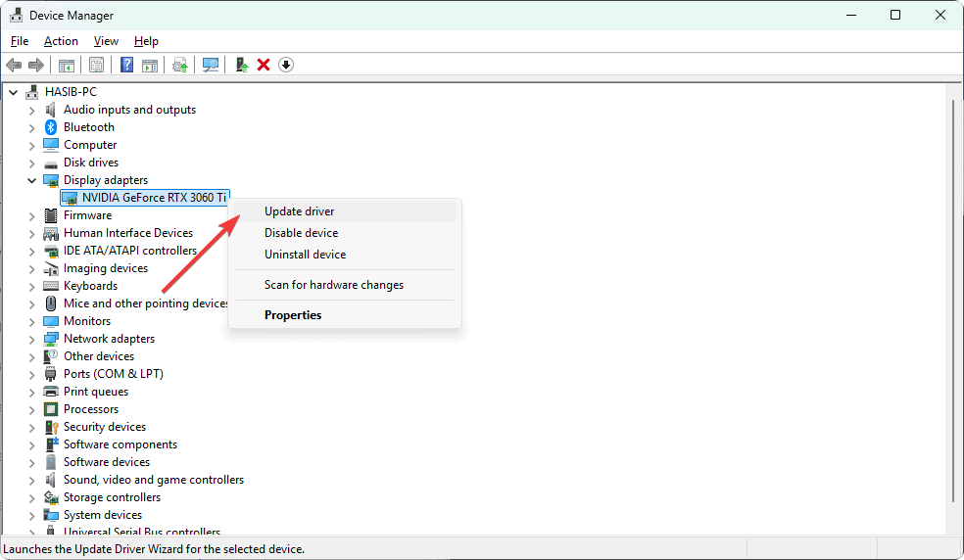Expand the System devices category
The height and width of the screenshot is (560, 964).
(32, 516)
